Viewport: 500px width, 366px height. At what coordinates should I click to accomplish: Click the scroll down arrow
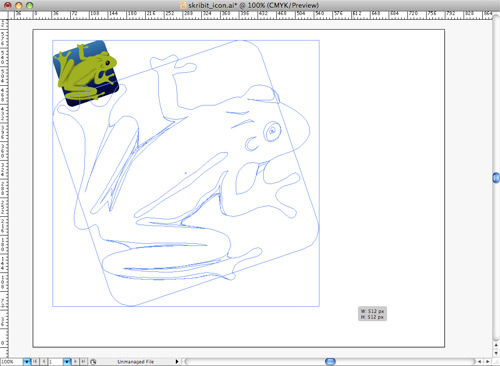pyautogui.click(x=496, y=353)
